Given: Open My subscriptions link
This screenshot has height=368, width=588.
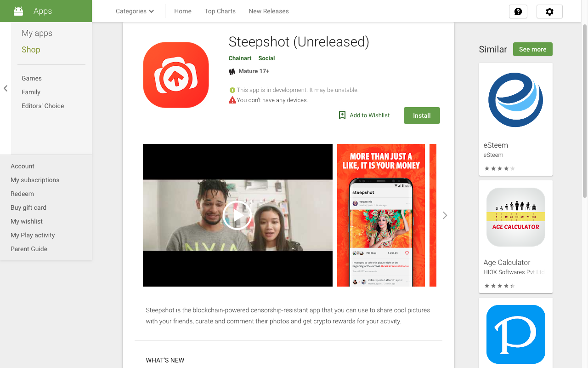Looking at the screenshot, I should 35,180.
